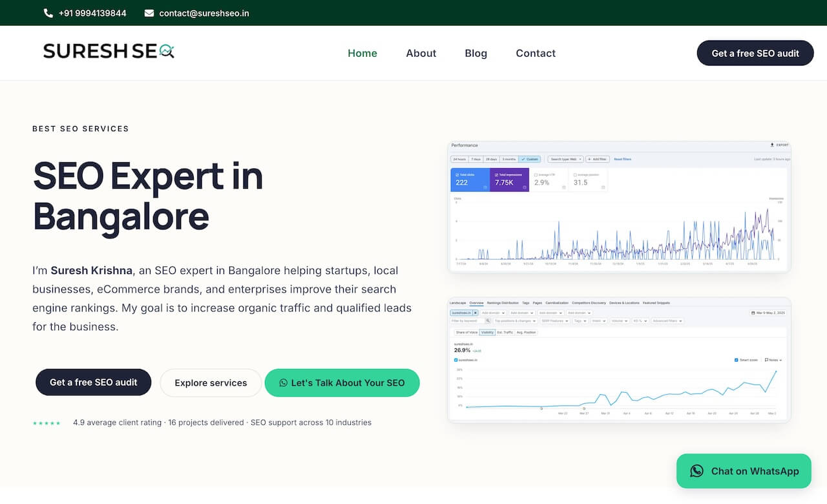Screen dimensions: 827x504
Task: Open the About page
Action: point(421,53)
